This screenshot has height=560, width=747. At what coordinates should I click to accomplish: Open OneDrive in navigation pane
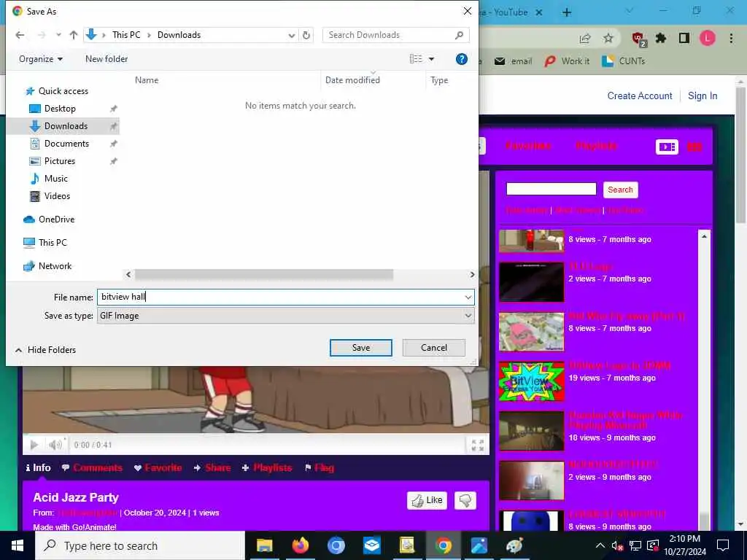point(56,219)
